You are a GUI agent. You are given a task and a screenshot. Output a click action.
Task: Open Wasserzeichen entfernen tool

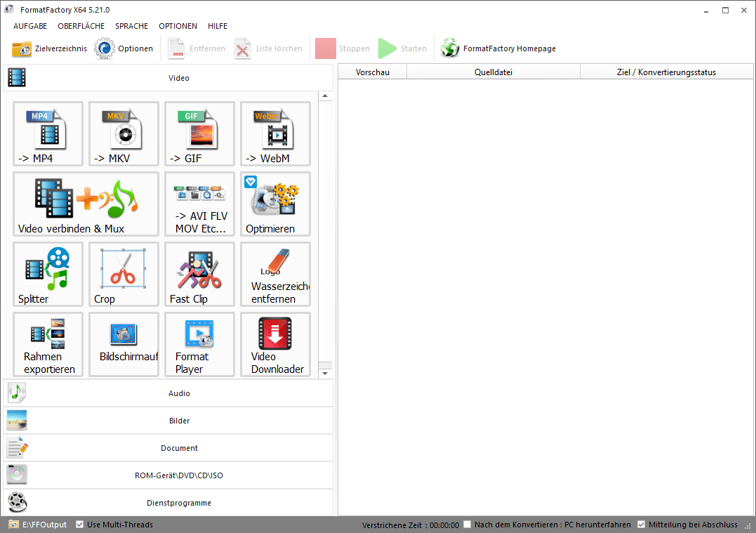275,274
